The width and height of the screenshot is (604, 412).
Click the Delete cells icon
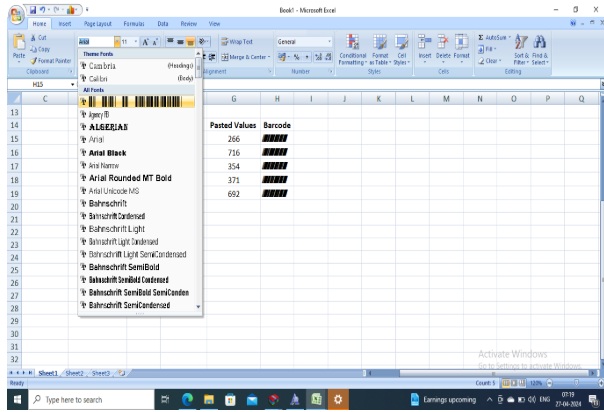443,48
